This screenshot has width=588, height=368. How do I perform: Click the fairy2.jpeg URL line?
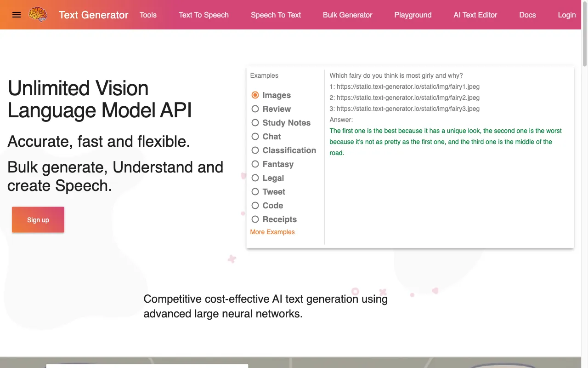(x=405, y=98)
